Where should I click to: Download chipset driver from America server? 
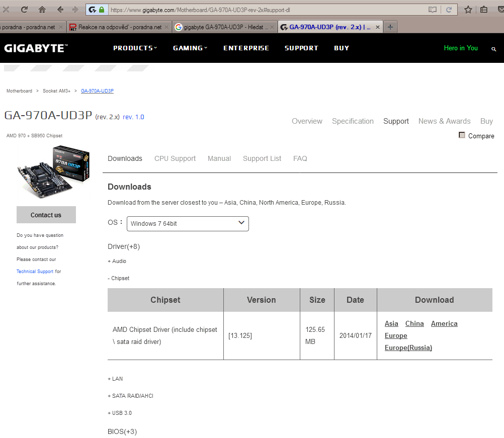(444, 324)
